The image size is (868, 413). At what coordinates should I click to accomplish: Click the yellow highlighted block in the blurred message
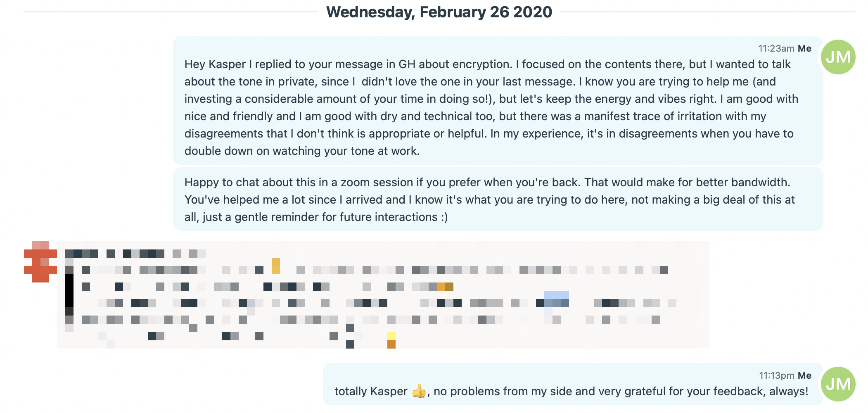[275, 266]
